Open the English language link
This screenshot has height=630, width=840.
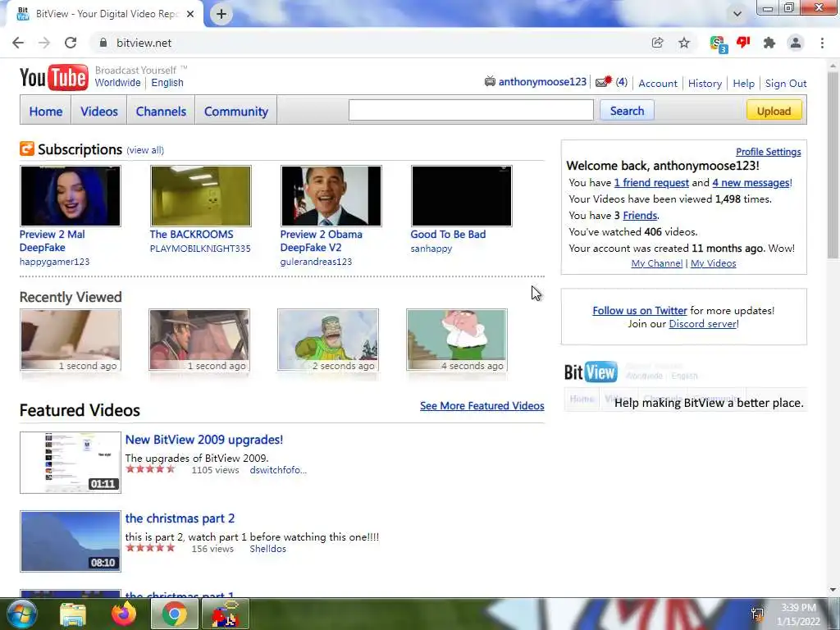pos(167,83)
